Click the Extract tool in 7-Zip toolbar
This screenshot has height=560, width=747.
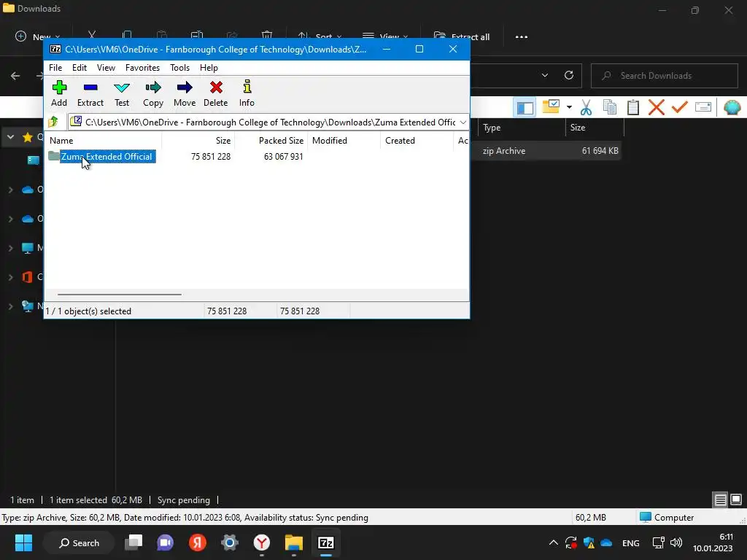(90, 93)
